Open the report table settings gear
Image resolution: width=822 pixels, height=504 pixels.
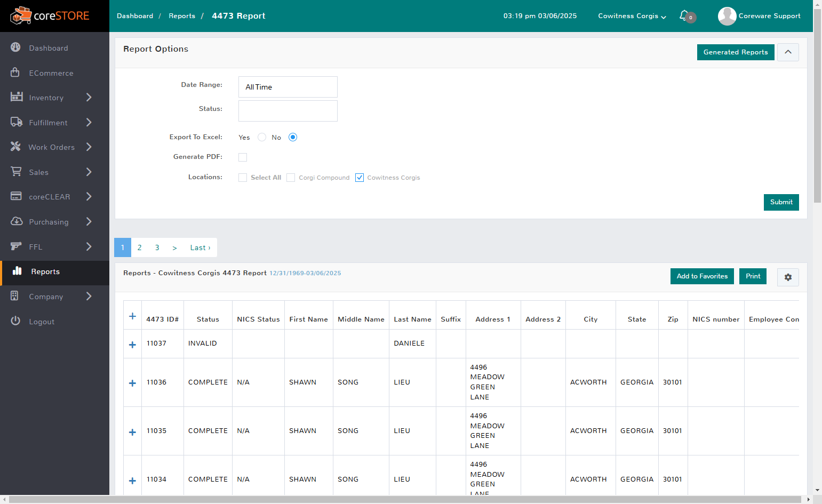coord(788,277)
